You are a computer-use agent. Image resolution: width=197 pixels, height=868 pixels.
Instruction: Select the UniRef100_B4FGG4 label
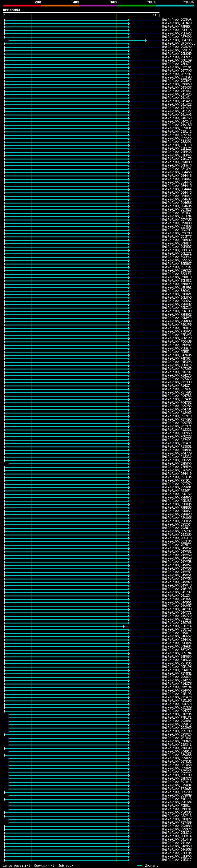click(x=177, y=660)
